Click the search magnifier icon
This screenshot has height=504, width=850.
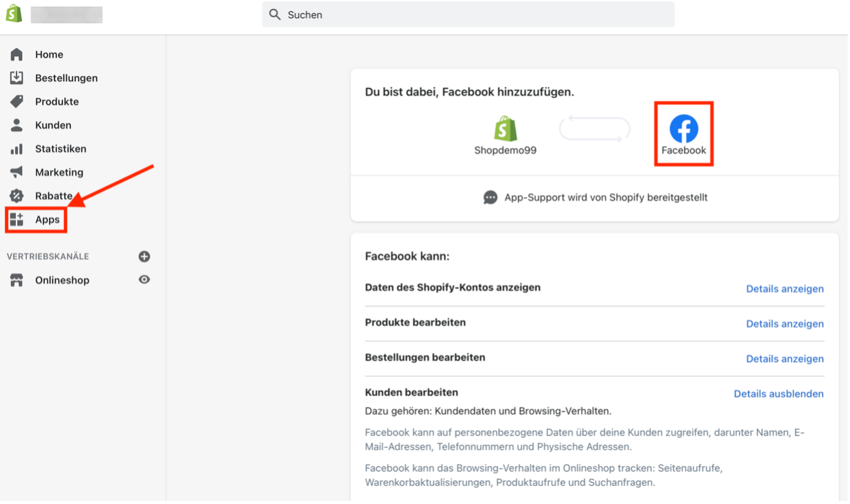[x=275, y=15]
